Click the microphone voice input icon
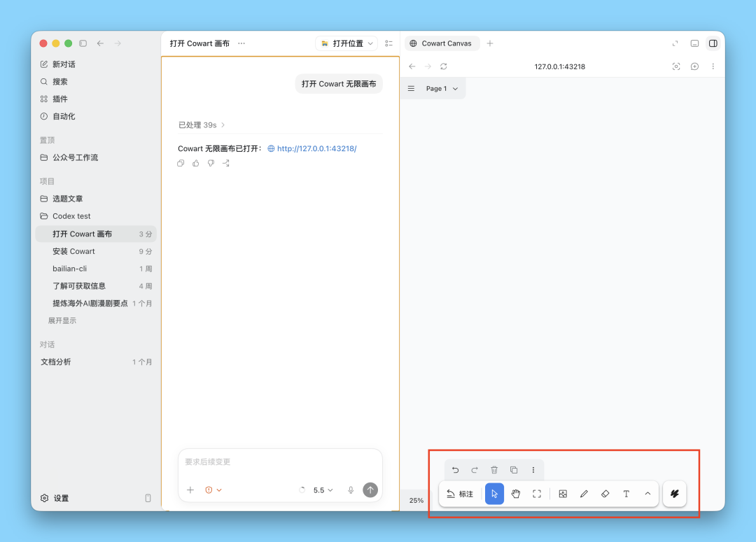The height and width of the screenshot is (542, 756). (351, 490)
